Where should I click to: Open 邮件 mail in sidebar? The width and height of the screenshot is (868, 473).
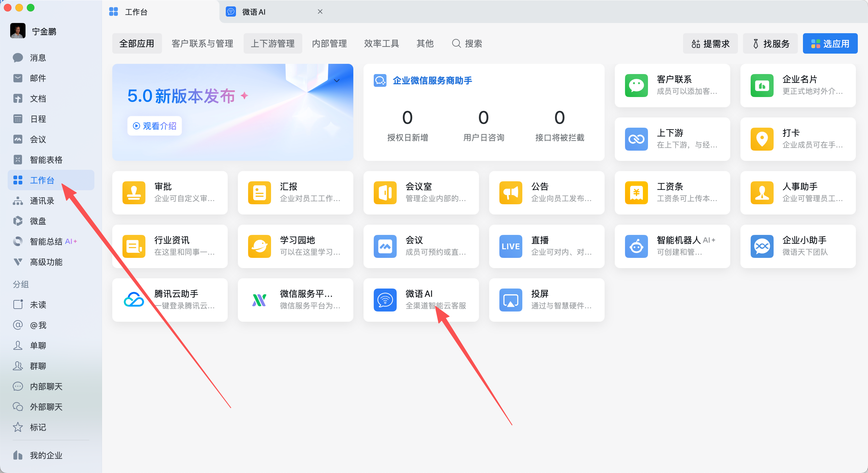(x=51, y=78)
